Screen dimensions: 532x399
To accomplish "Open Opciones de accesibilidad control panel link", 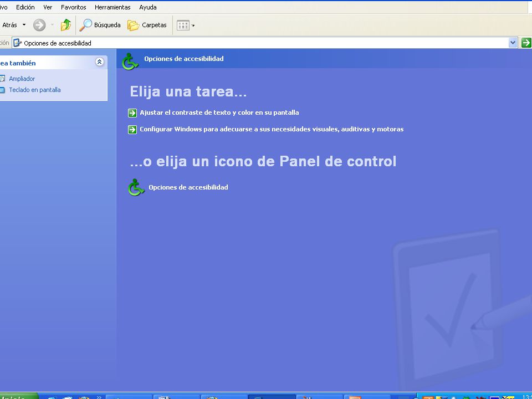I will point(188,187).
